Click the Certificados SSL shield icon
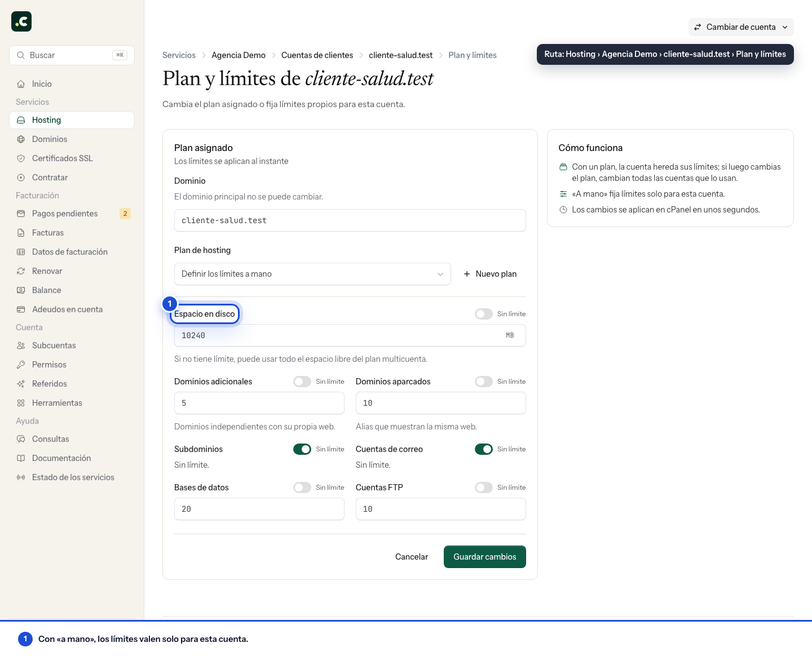812x656 pixels. tap(21, 158)
